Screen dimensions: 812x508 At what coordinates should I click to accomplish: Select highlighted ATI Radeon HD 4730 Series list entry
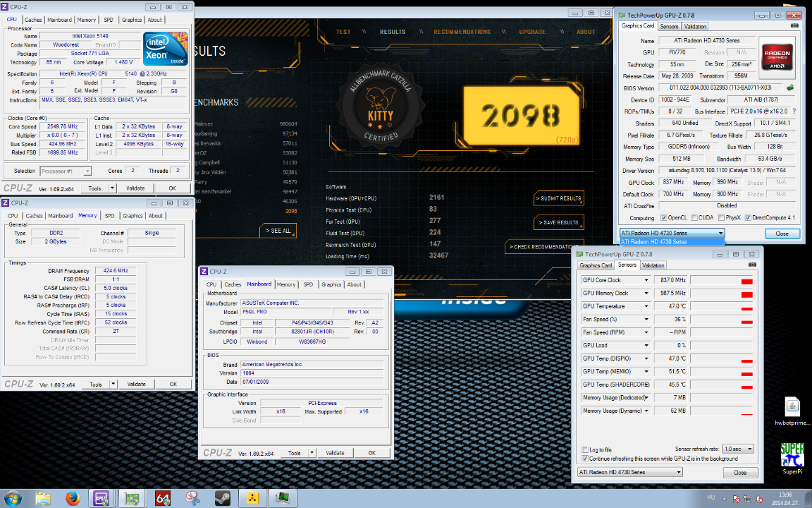(672, 241)
